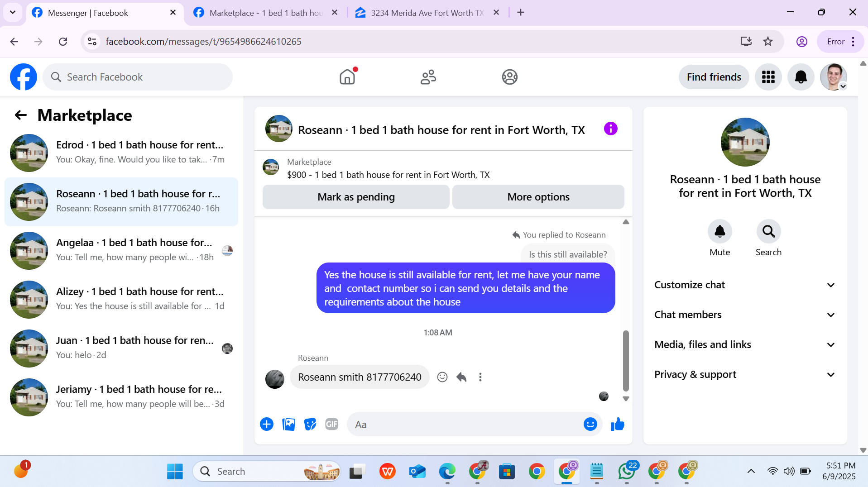The height and width of the screenshot is (487, 868).
Task: Open Edrod conversation
Action: [x=121, y=153]
